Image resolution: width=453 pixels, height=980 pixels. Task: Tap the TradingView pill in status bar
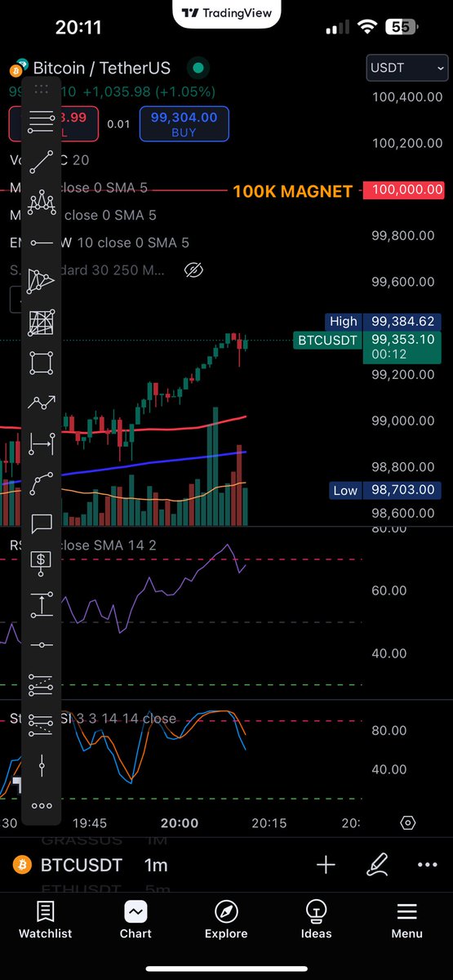point(225,13)
